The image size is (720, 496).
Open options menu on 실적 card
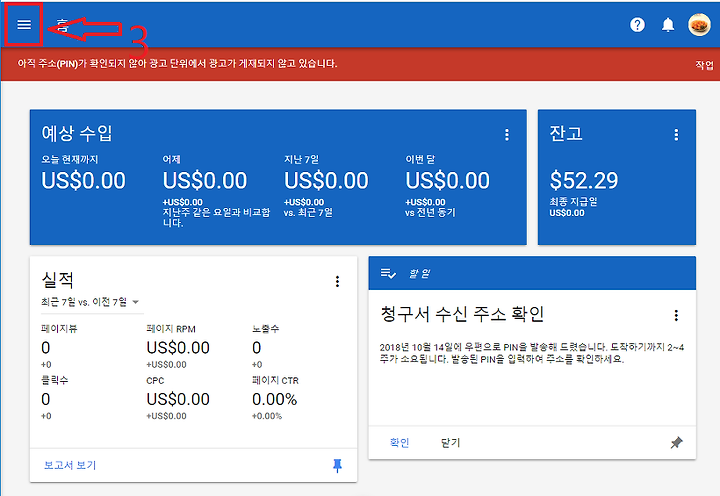pos(338,282)
